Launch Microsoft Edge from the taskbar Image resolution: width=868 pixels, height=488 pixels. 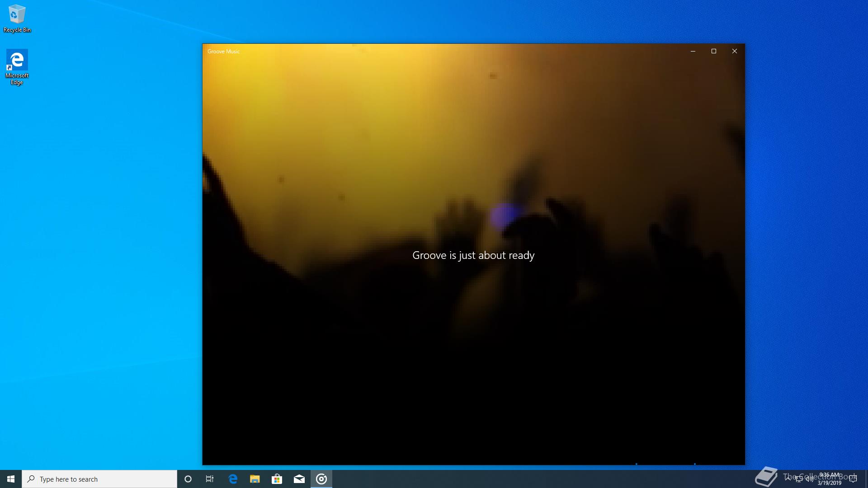pyautogui.click(x=233, y=479)
